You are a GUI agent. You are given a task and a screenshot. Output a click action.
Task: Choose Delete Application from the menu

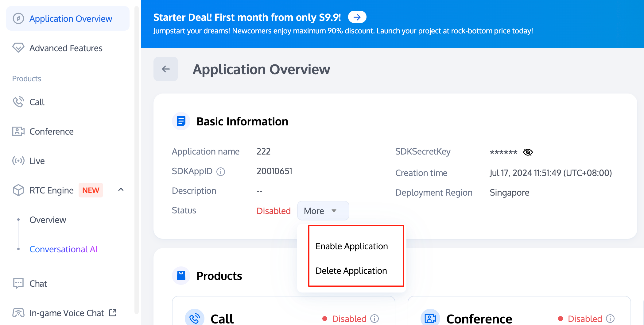coord(351,271)
